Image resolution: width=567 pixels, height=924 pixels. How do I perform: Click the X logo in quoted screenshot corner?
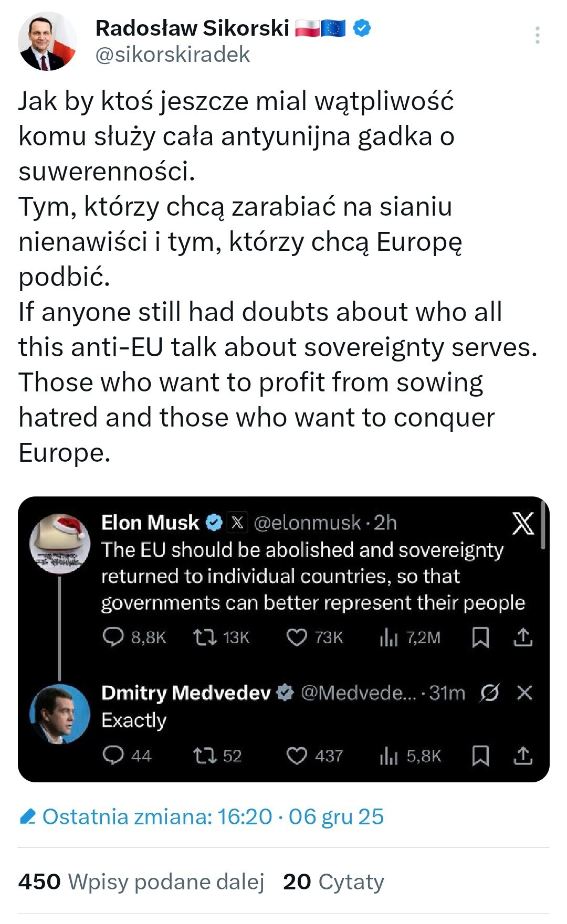523,524
